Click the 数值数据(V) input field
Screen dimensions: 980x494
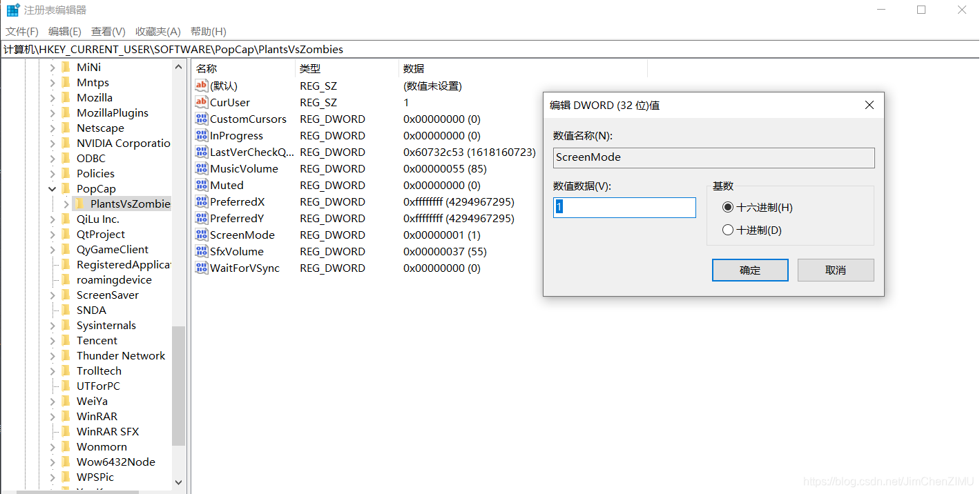[624, 208]
